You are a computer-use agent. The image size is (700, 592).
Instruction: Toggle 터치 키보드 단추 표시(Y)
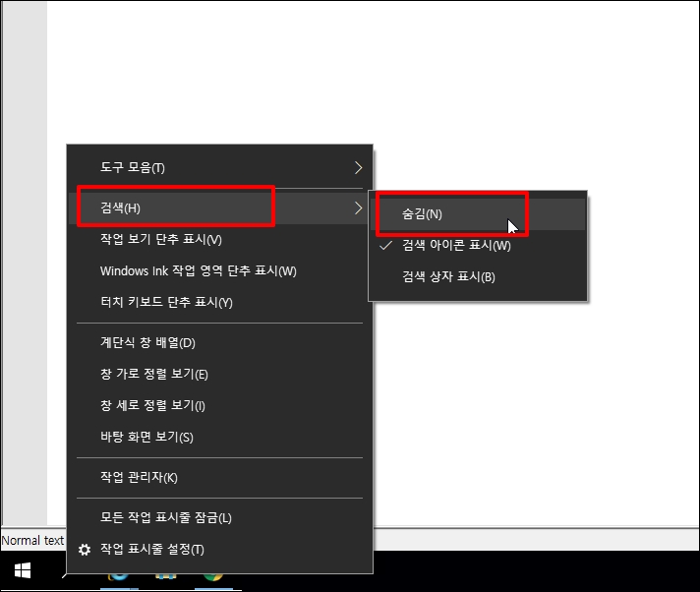(x=219, y=302)
